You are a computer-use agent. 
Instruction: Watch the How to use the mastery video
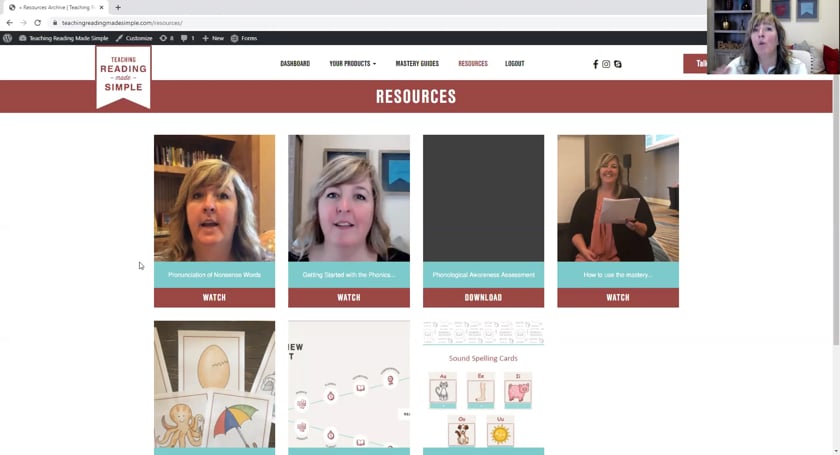point(618,297)
